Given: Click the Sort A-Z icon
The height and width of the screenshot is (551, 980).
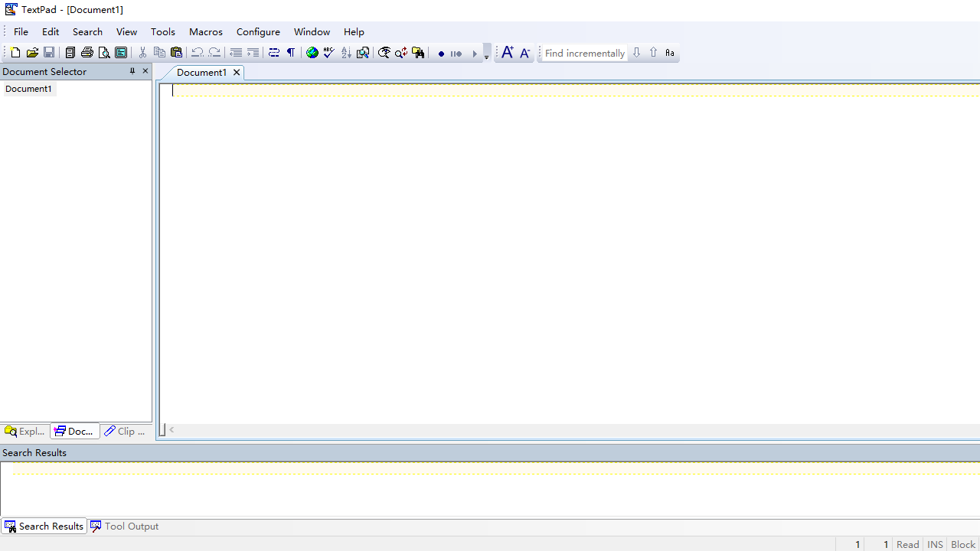Looking at the screenshot, I should [x=346, y=53].
